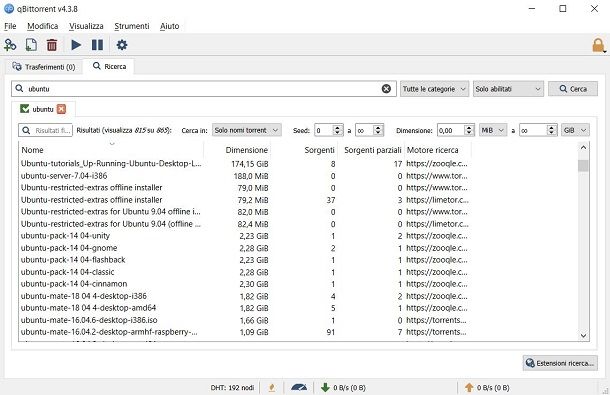The width and height of the screenshot is (610, 395).
Task: Open the MiB size unit dropdown
Action: point(493,130)
